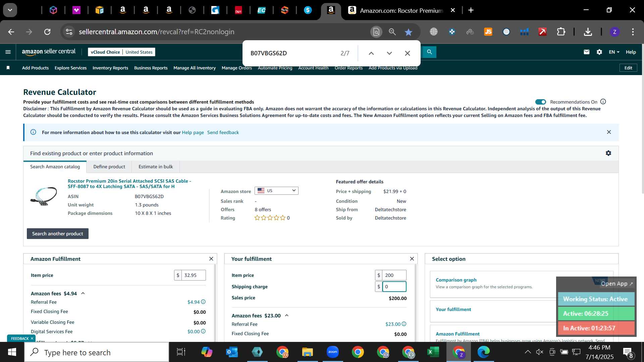
Task: Click the bookmark flag icon before Add Products
Action: click(8, 68)
